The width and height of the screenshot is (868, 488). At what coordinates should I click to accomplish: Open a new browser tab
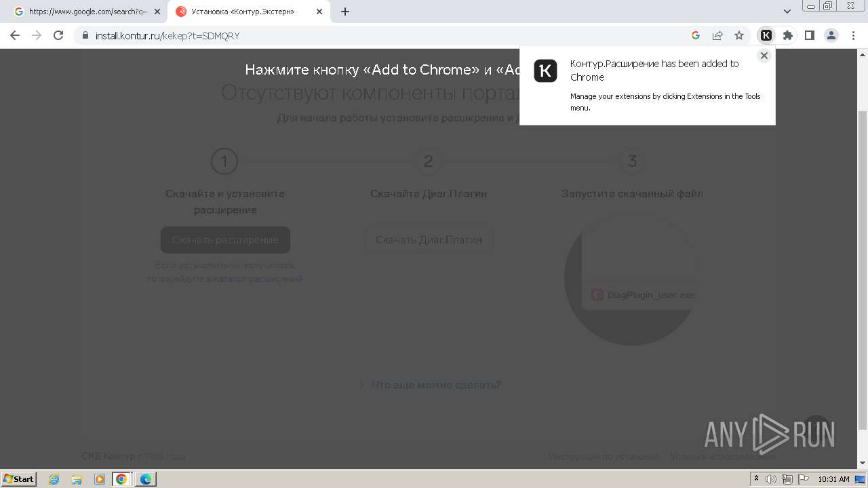pyautogui.click(x=345, y=12)
